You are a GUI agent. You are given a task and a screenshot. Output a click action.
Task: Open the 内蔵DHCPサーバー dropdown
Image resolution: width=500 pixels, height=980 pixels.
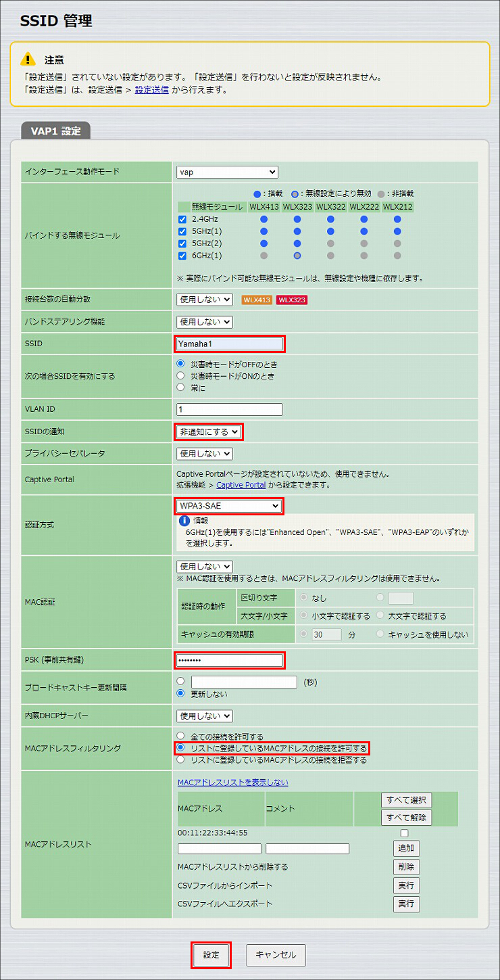[x=204, y=716]
